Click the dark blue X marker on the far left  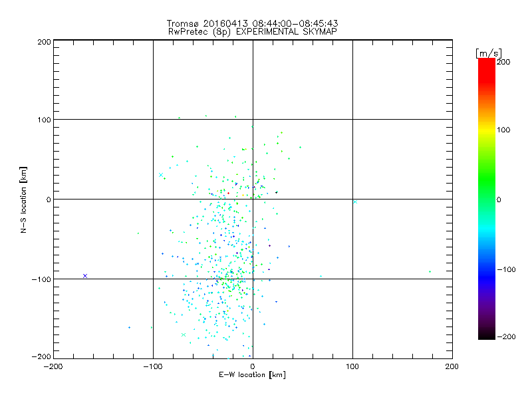[85, 276]
